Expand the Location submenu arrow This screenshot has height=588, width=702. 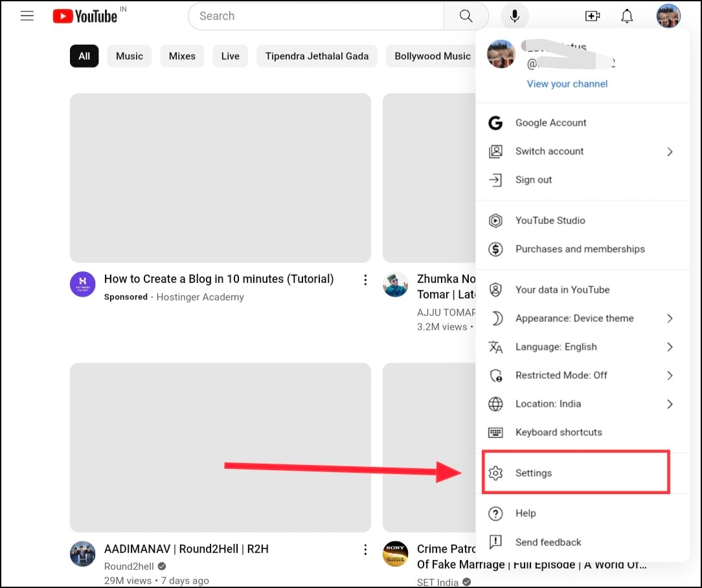(670, 404)
